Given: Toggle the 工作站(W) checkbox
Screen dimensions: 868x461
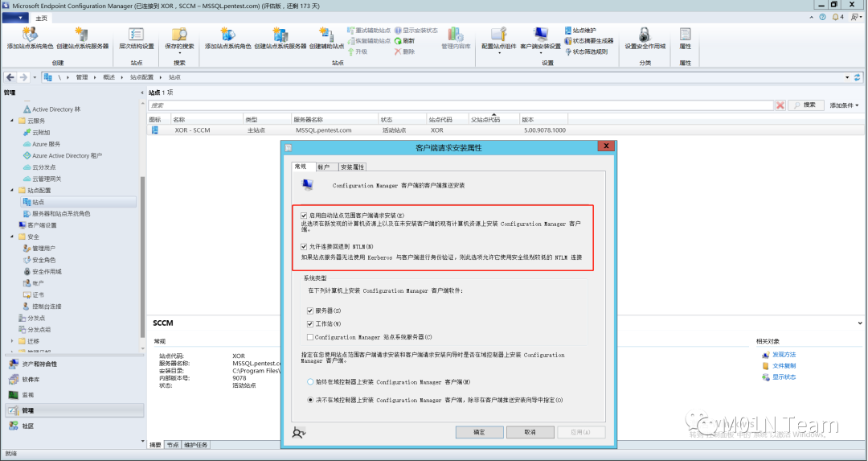Looking at the screenshot, I should 310,324.
